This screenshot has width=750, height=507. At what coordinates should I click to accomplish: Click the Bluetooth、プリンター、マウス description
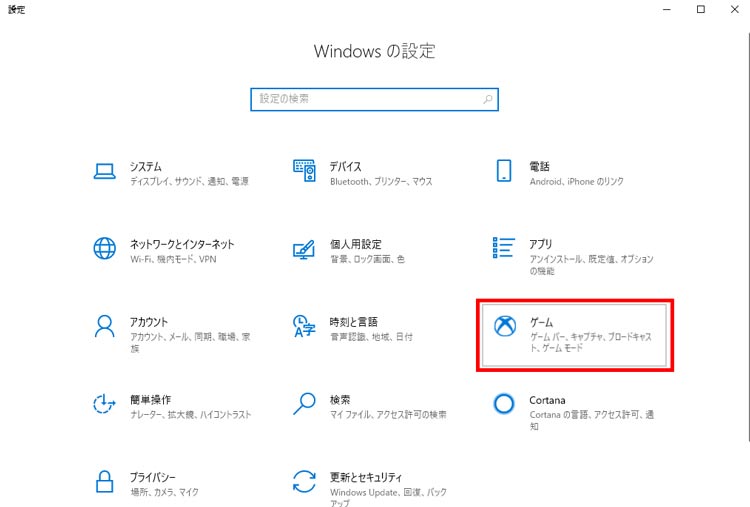(x=381, y=181)
